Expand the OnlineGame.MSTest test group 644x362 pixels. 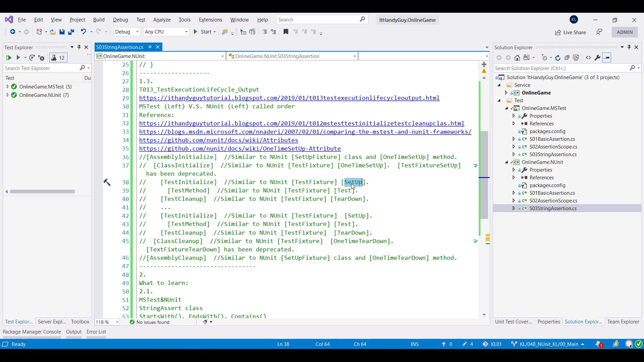click(x=7, y=86)
